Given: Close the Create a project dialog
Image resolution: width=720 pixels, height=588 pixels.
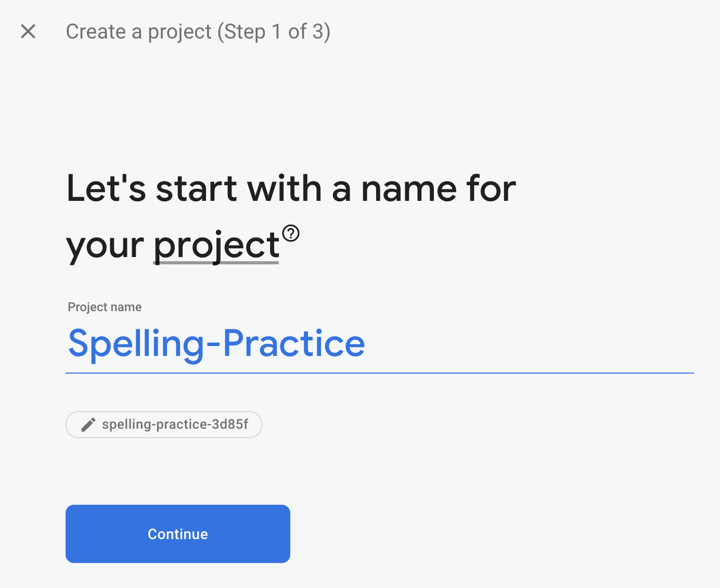Looking at the screenshot, I should (x=28, y=31).
